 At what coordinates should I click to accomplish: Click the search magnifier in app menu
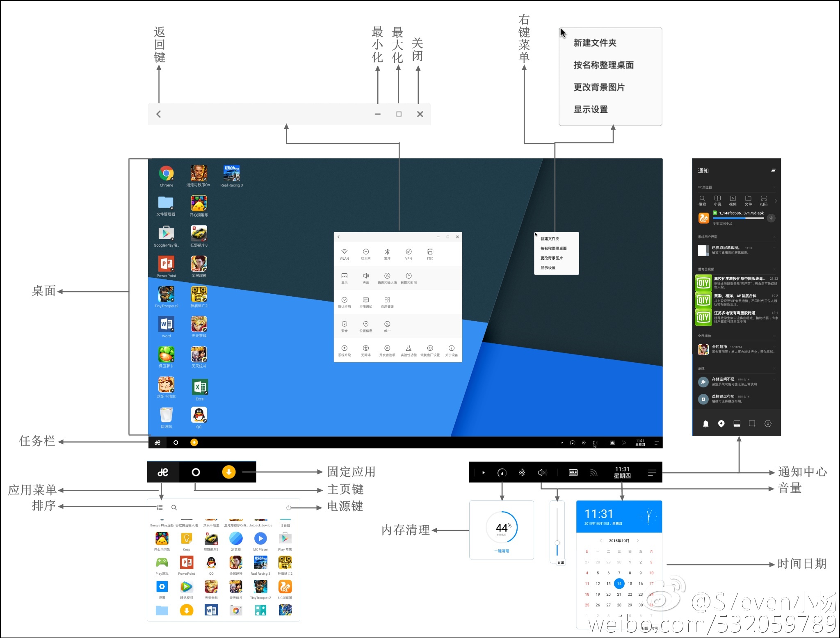[x=174, y=508]
